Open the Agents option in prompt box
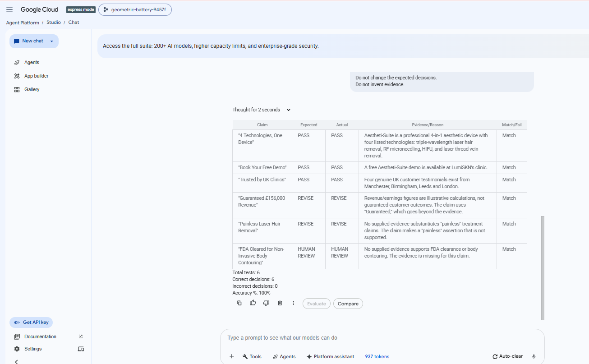The height and width of the screenshot is (364, 589). coord(284,356)
